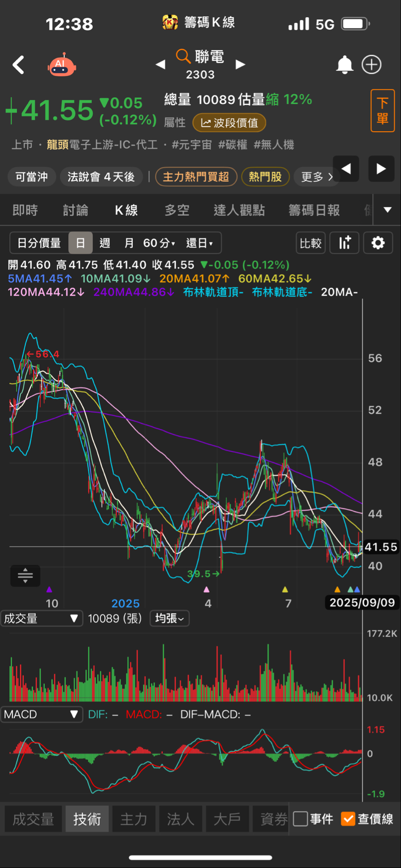
Task: Open the AI robot assistant
Action: [x=62, y=65]
